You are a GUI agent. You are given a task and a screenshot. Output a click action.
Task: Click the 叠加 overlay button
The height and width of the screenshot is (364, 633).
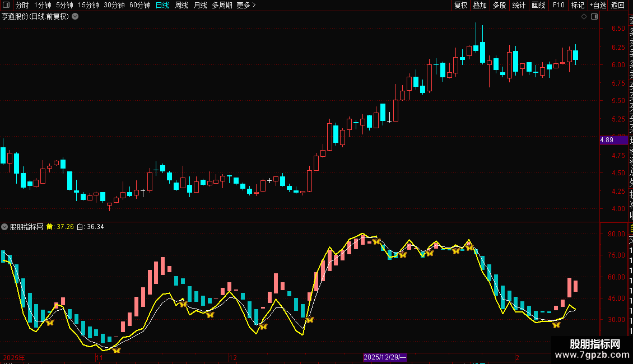[x=480, y=5]
